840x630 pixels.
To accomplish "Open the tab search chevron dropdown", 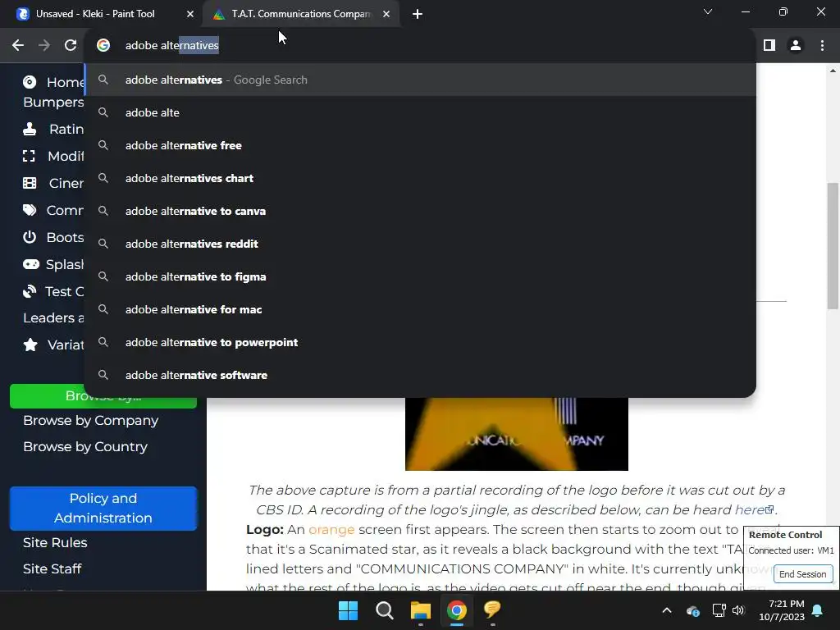I will (708, 11).
